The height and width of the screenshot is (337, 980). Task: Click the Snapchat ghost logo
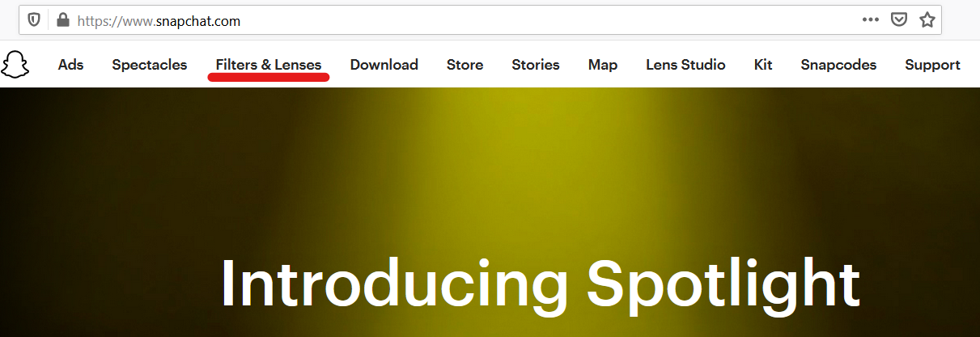pos(15,64)
